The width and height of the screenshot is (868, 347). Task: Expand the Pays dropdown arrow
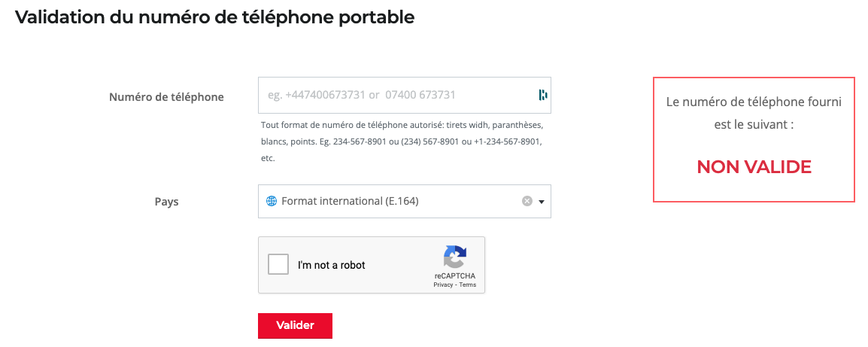click(542, 202)
